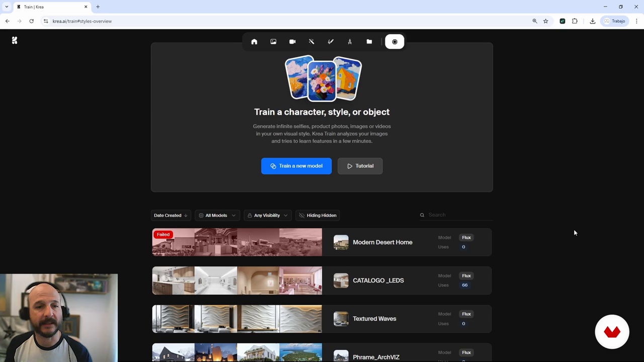The width and height of the screenshot is (644, 362).
Task: View site information icon in address bar
Action: pos(46,21)
